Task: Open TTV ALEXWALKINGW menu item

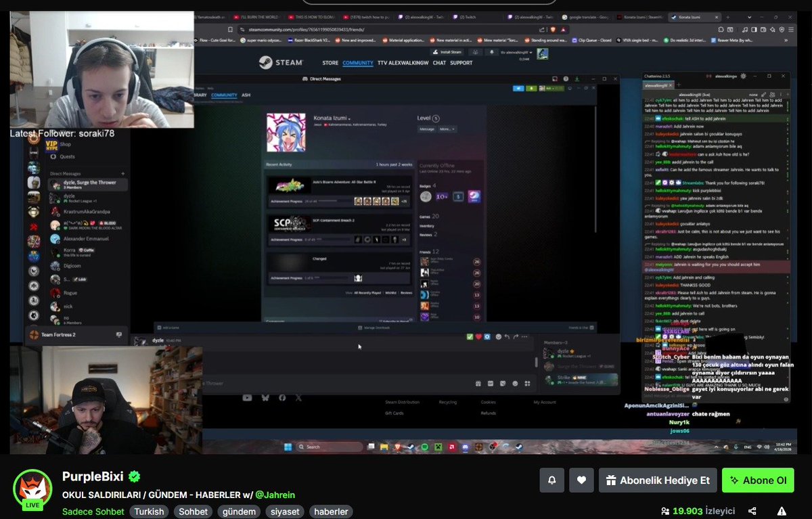Action: [403, 63]
